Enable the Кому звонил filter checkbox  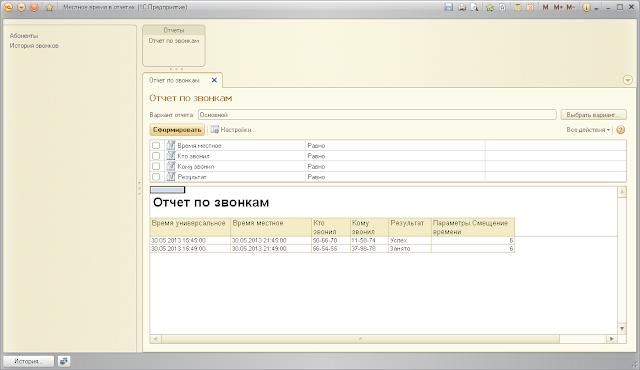coord(156,166)
